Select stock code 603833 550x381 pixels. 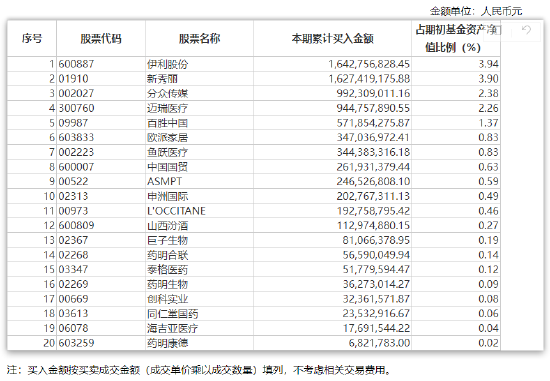(76, 138)
